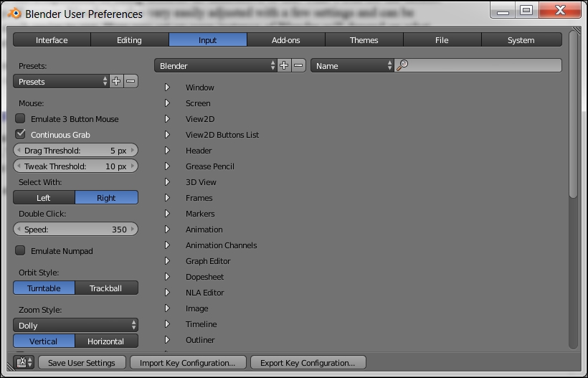Switch to the Interface tab
Screen dimensions: 588x378
(52, 39)
